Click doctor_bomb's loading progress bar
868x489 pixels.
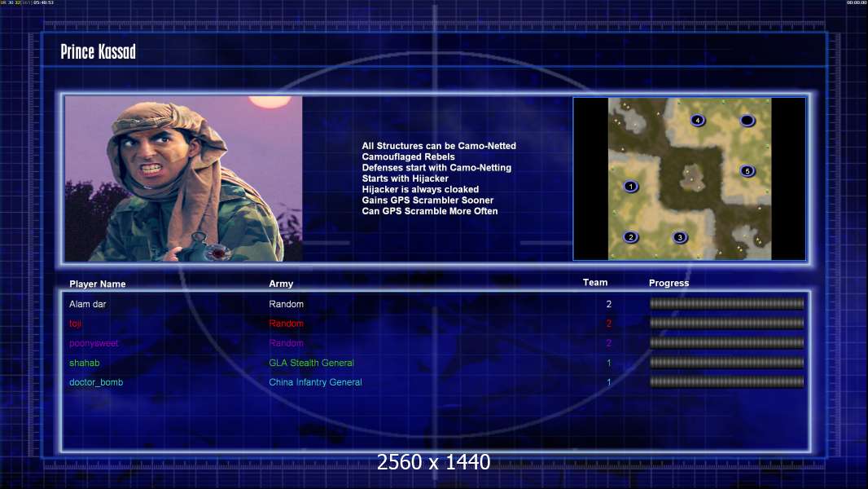pos(727,382)
